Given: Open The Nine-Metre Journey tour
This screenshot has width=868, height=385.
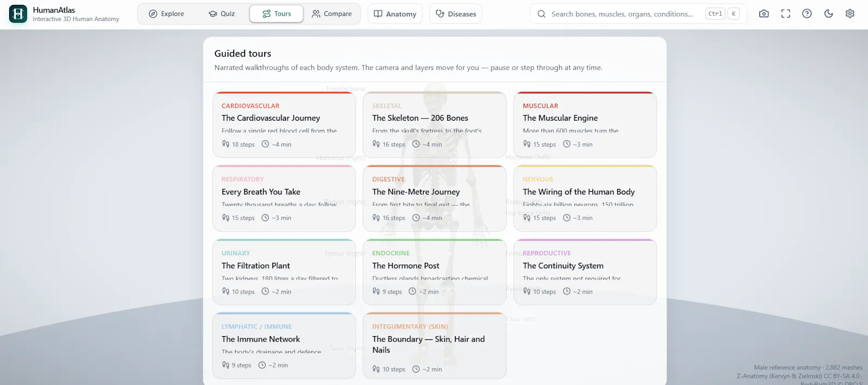Looking at the screenshot, I should pos(435,198).
